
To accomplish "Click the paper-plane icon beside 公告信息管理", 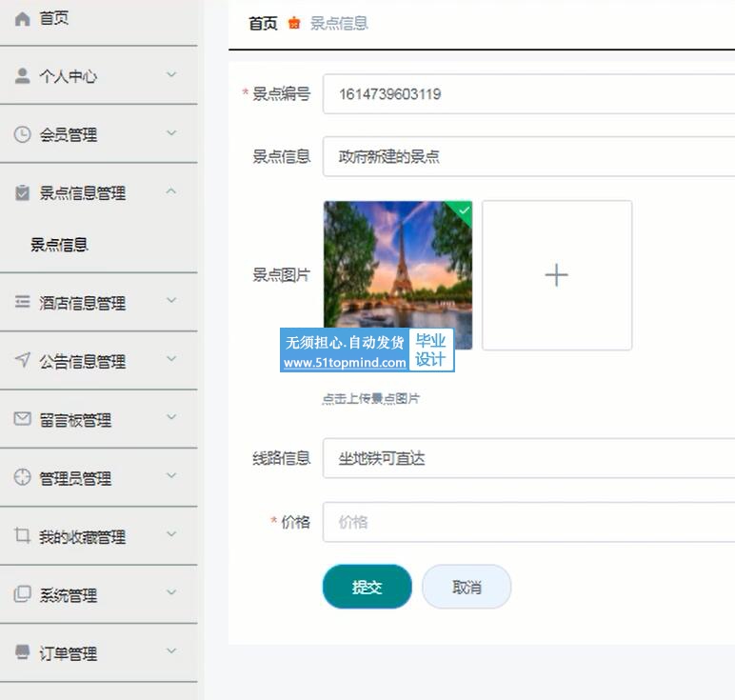I will coord(23,360).
